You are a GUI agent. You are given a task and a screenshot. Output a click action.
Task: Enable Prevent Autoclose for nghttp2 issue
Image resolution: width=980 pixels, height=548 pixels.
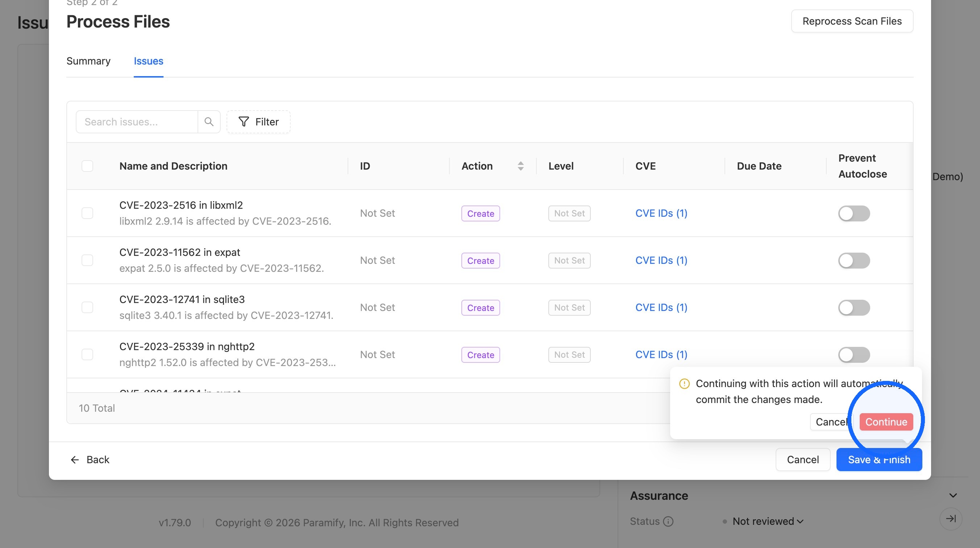[854, 355]
